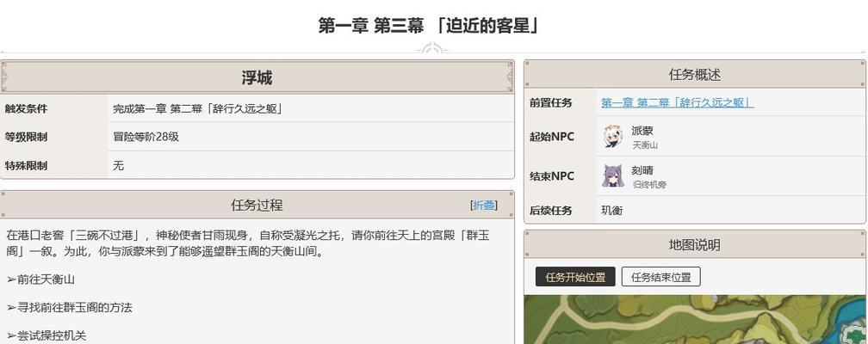Switch to the 任务结束位置 tab
The height and width of the screenshot is (344, 868).
(x=661, y=277)
